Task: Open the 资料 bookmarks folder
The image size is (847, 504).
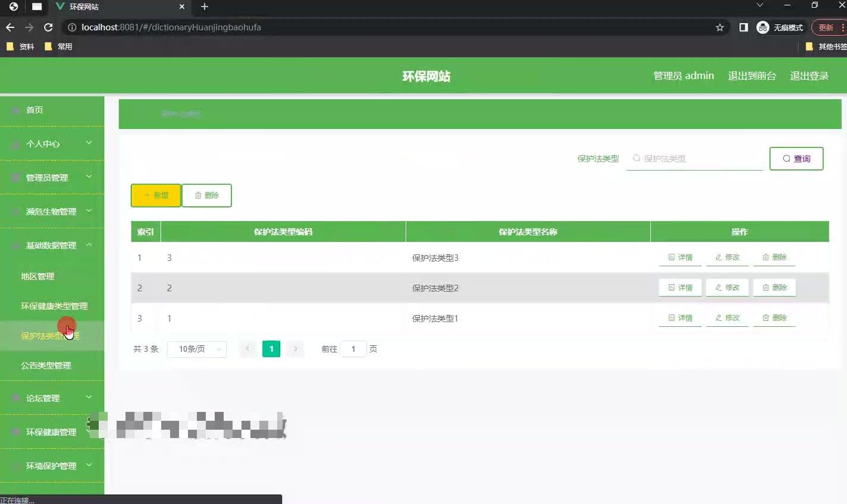Action: [x=20, y=46]
